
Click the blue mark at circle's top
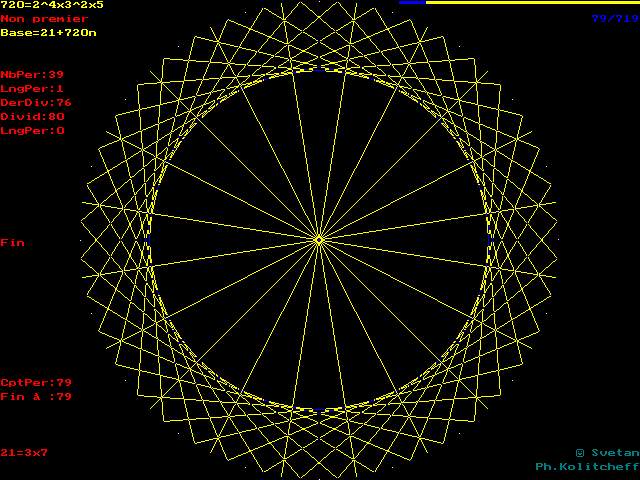pyautogui.click(x=319, y=70)
